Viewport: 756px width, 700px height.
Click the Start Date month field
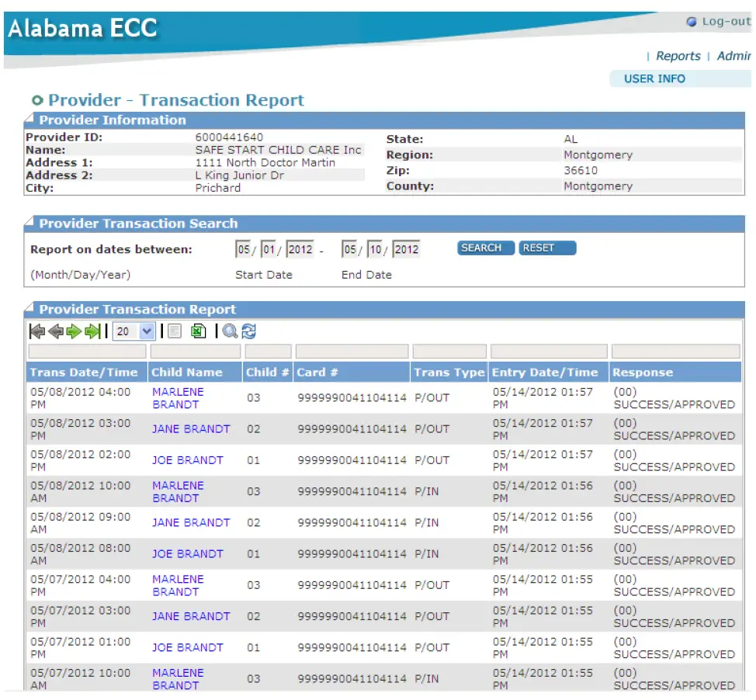pos(243,248)
